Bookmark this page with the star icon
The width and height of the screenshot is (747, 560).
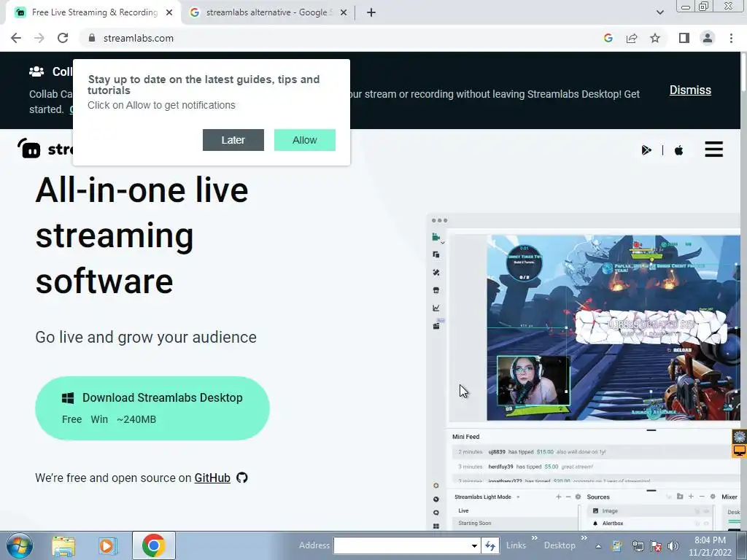655,38
